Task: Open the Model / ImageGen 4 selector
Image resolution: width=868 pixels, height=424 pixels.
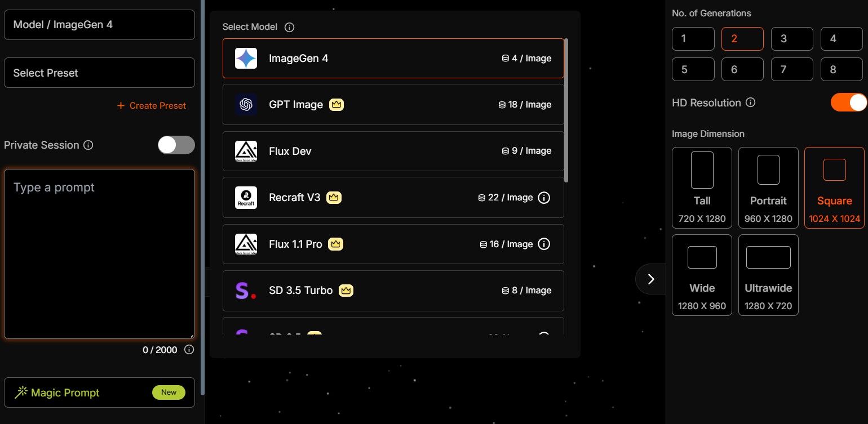Action: (x=99, y=25)
